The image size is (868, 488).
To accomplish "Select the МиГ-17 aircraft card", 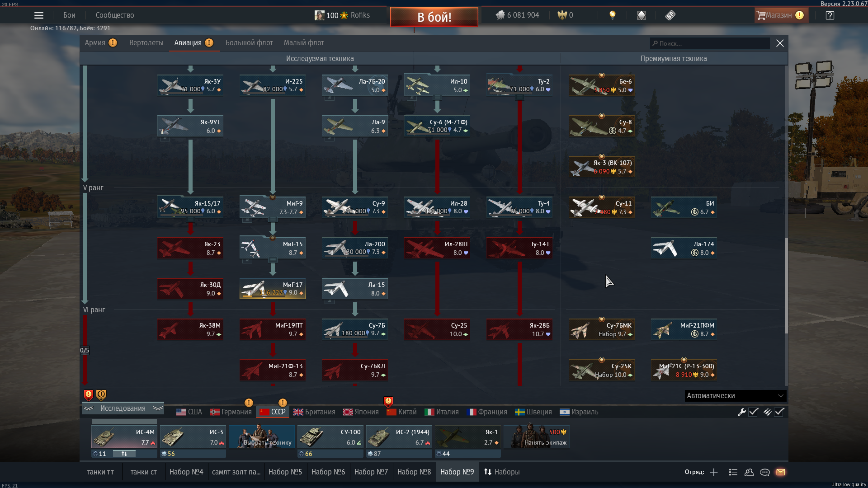I will [x=273, y=289].
